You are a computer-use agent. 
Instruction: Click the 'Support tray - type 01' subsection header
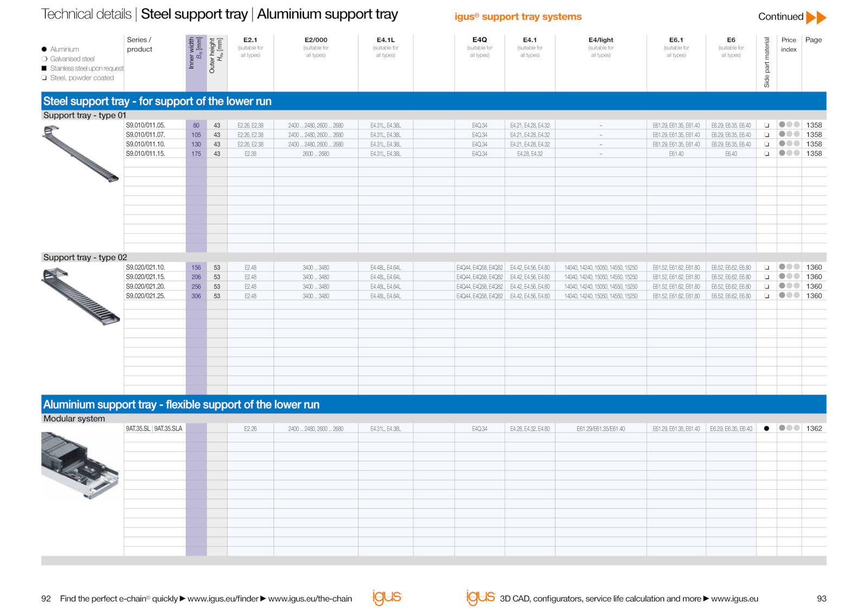[x=433, y=115]
